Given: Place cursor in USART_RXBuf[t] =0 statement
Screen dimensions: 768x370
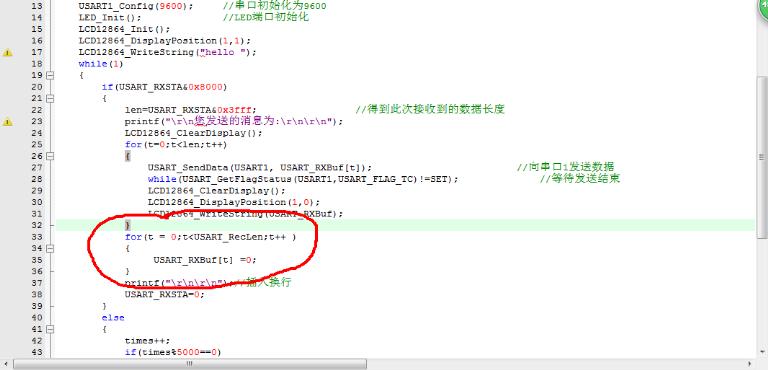Looking at the screenshot, I should [x=205, y=260].
